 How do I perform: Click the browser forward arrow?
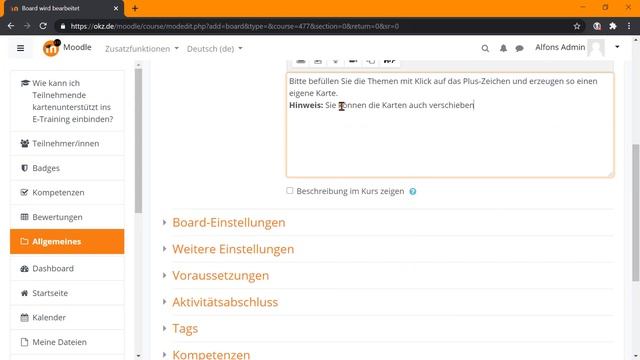(27, 26)
